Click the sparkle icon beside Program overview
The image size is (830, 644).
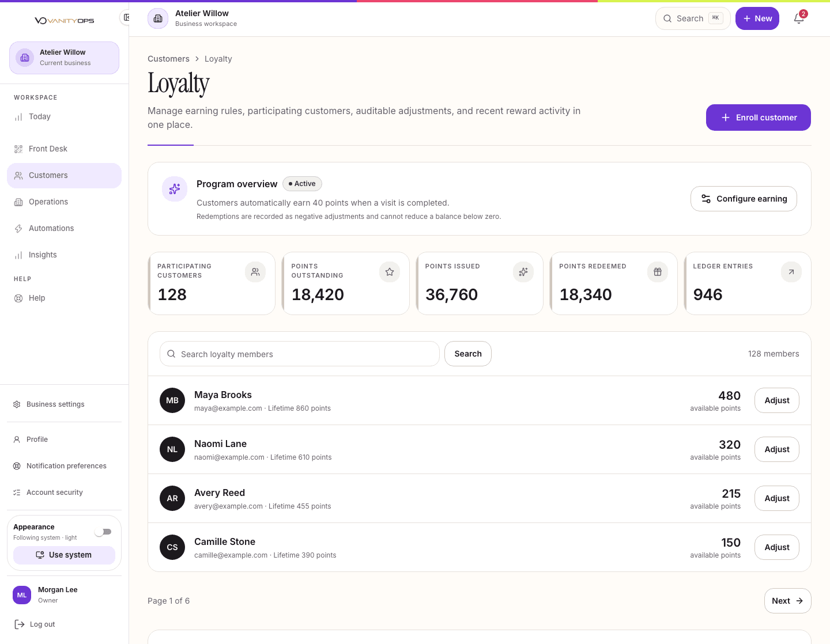point(175,189)
